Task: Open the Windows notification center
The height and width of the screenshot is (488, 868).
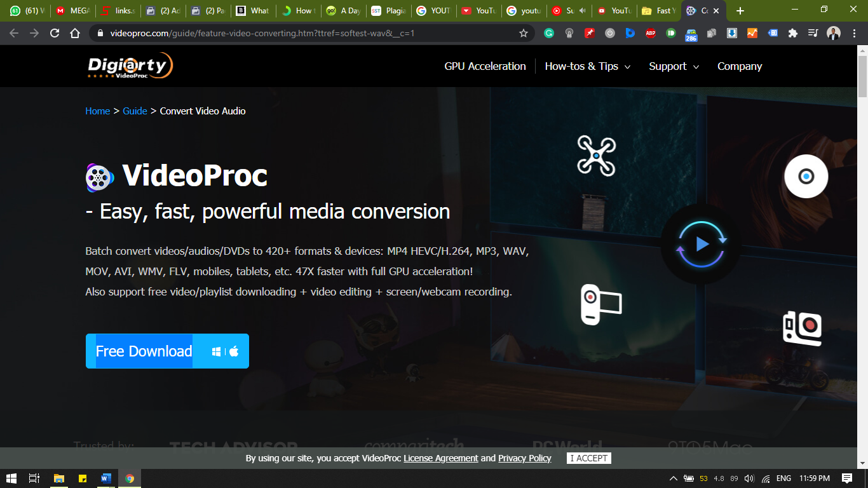Action: click(847, 478)
